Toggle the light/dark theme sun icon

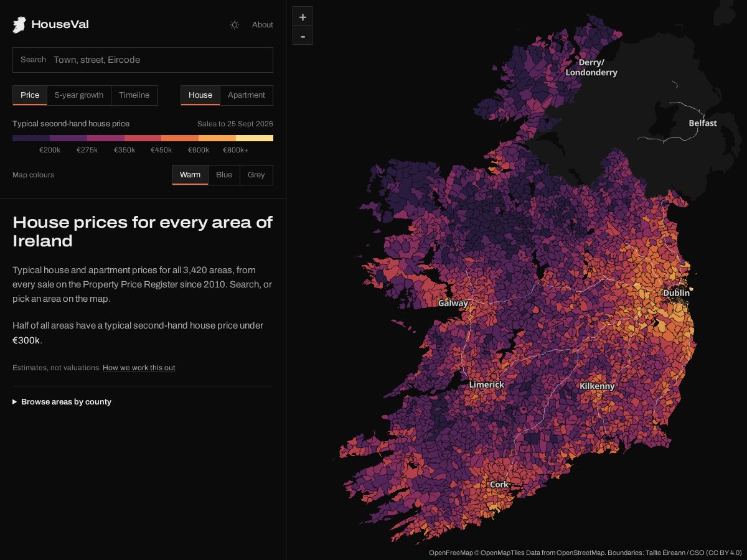click(235, 25)
